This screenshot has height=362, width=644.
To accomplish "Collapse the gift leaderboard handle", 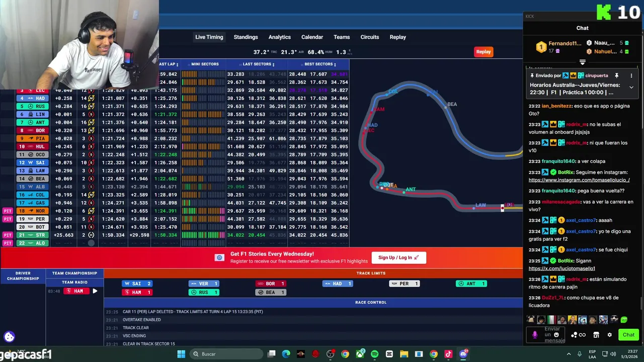I will (x=582, y=62).
